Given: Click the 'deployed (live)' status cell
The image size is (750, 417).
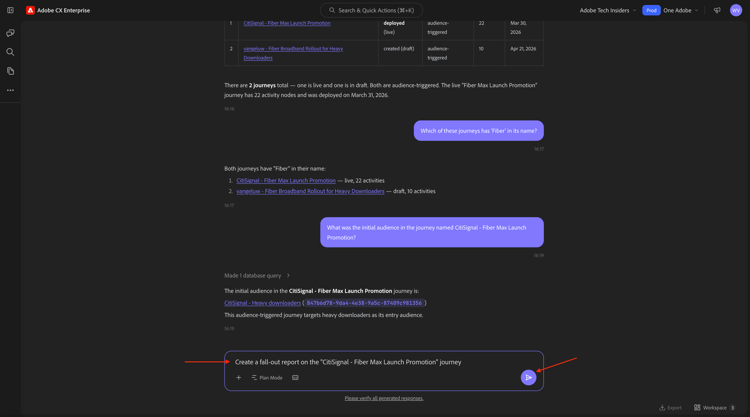Looking at the screenshot, I should 400,27.
